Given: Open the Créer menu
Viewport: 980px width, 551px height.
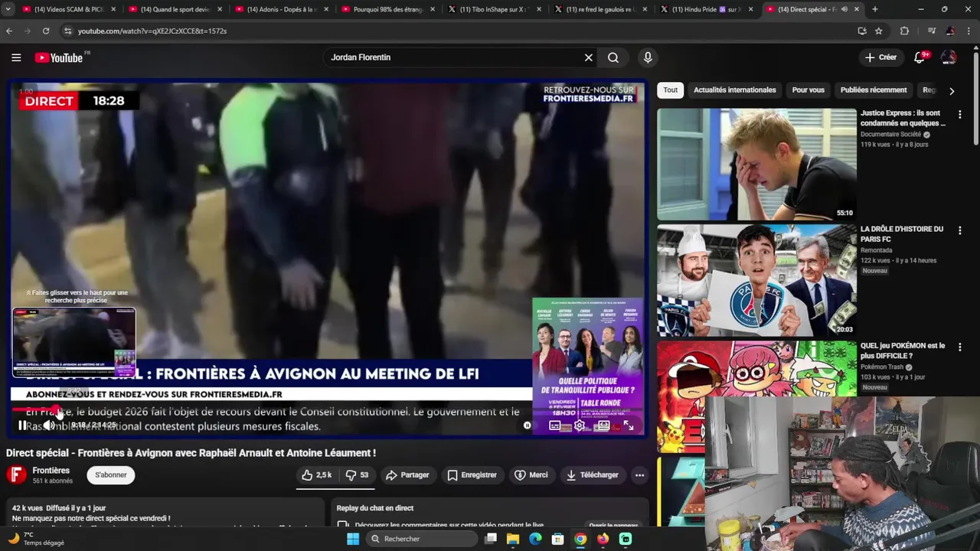Looking at the screenshot, I should [880, 57].
